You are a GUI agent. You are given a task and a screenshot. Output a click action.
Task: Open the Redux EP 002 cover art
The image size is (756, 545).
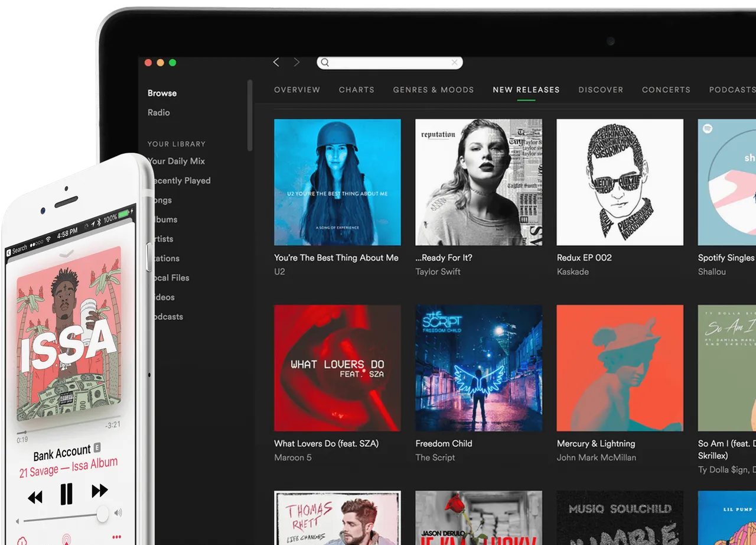pyautogui.click(x=620, y=182)
